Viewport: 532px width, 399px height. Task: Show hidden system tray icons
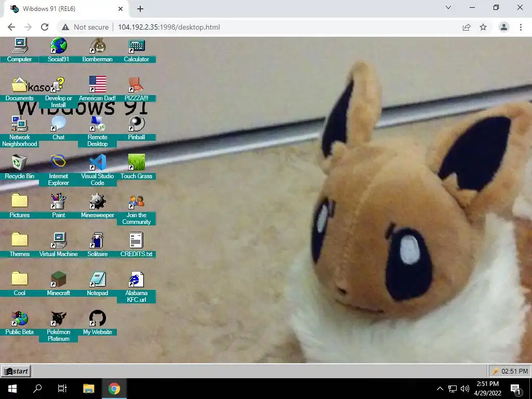tap(440, 389)
